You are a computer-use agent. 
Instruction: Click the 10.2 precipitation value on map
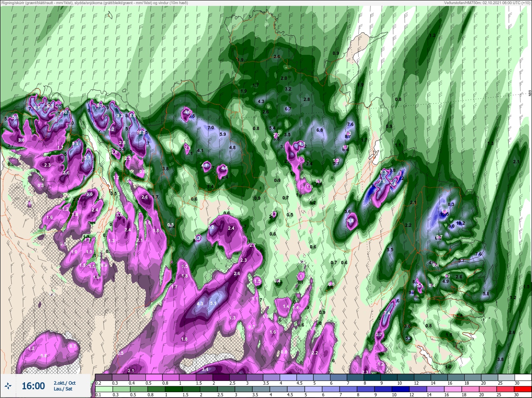[x=461, y=223]
